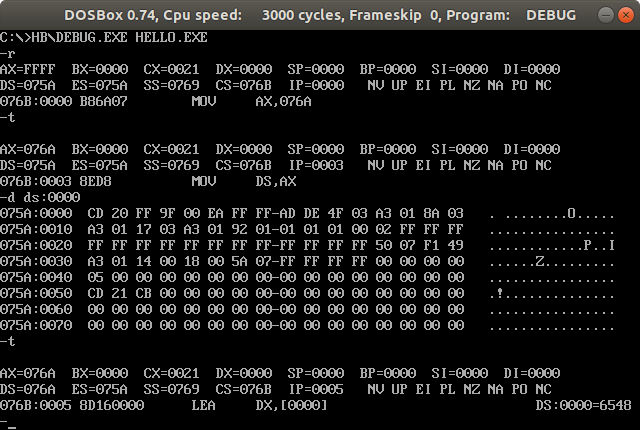The width and height of the screenshot is (640, 430).
Task: Click the 'AX,076A' operand text
Action: 284,101
